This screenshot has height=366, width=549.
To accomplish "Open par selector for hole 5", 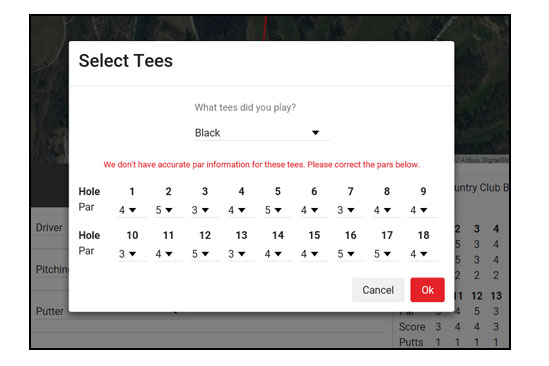I will [x=278, y=210].
